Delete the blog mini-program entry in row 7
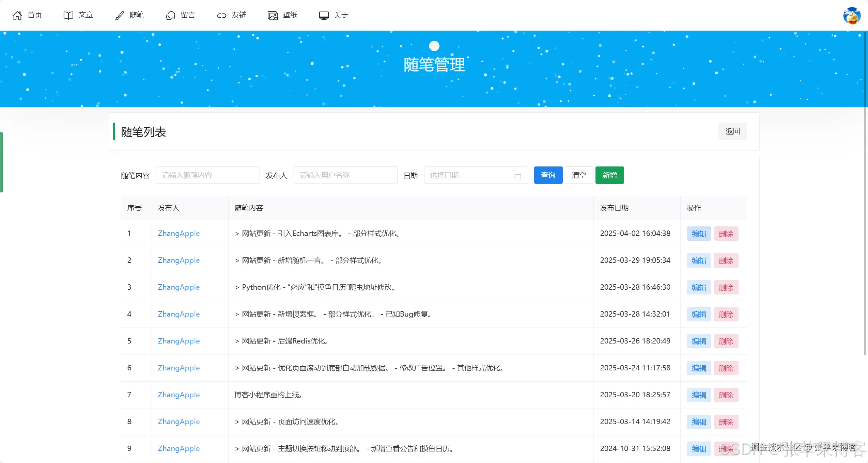The width and height of the screenshot is (868, 463). (726, 395)
